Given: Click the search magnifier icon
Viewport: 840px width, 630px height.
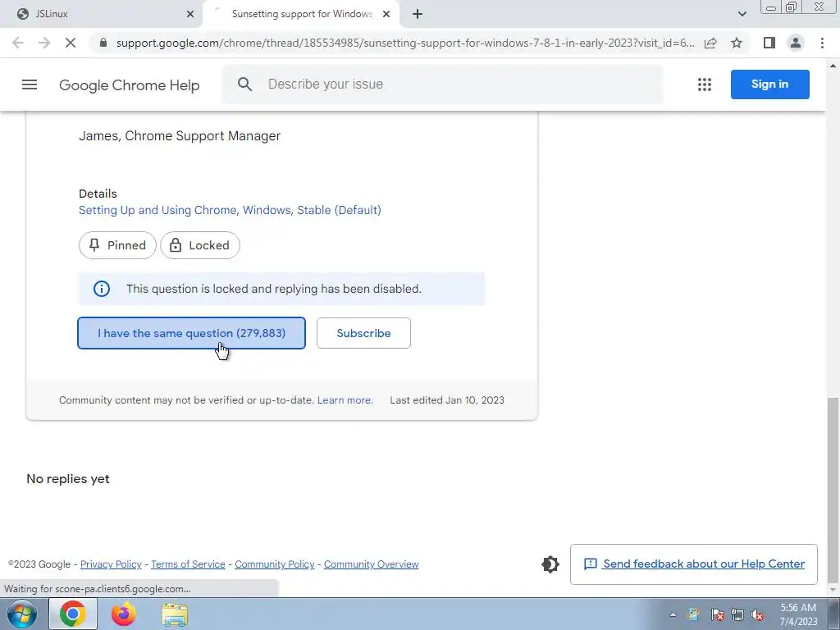Looking at the screenshot, I should pos(244,84).
